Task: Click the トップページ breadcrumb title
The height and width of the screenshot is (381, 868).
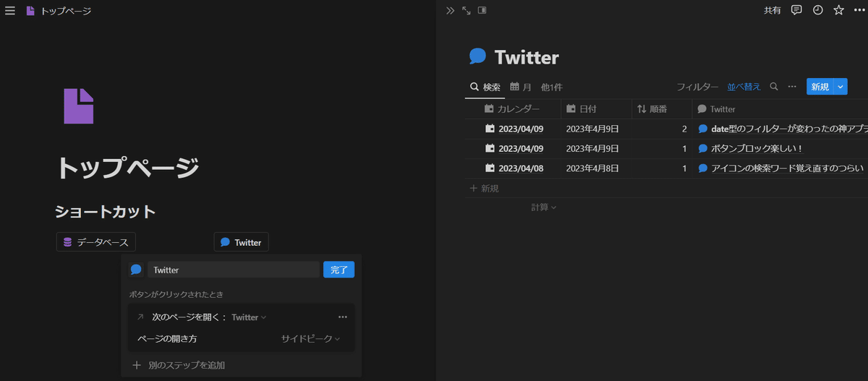Action: (66, 11)
